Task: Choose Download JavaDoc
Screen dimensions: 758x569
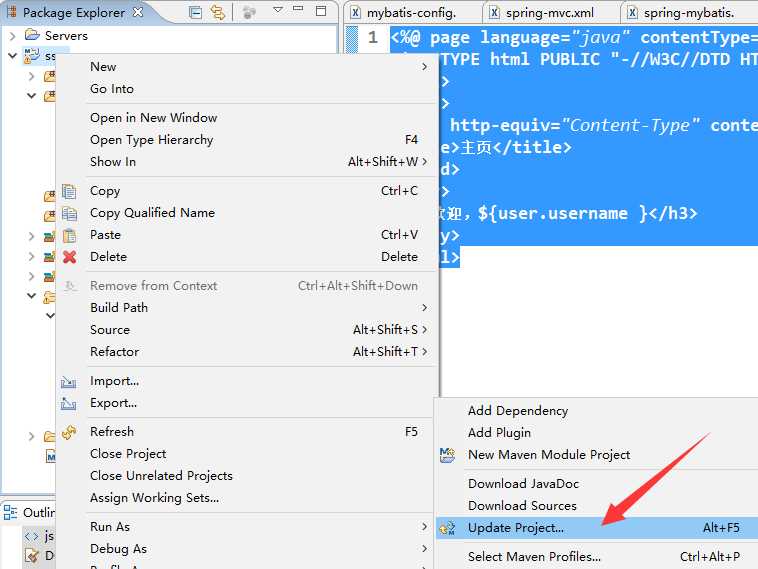Action: (x=597, y=484)
